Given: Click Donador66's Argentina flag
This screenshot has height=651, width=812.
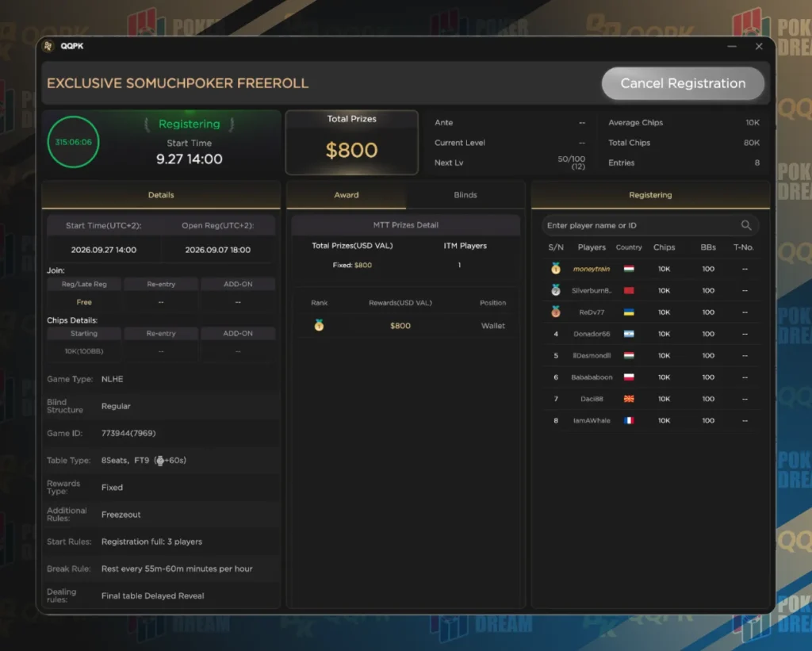Looking at the screenshot, I should [x=629, y=334].
